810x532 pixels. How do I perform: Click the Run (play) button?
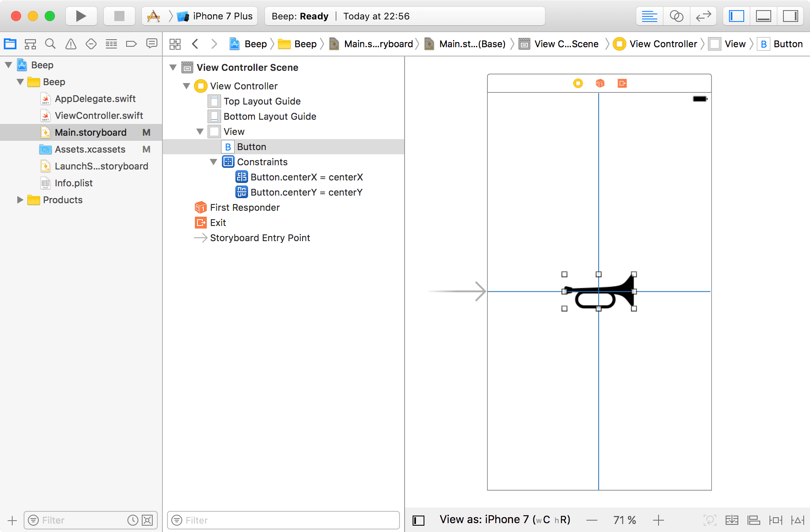click(x=81, y=16)
